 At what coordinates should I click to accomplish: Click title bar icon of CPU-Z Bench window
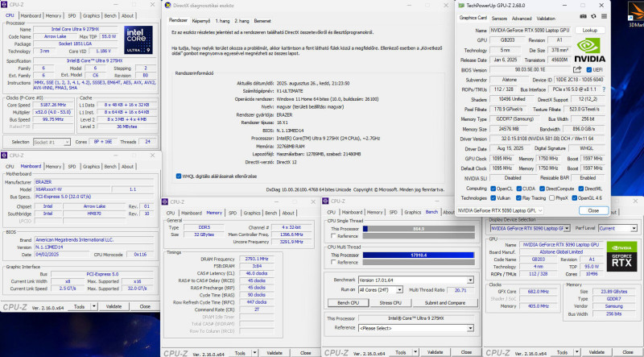tap(326, 201)
